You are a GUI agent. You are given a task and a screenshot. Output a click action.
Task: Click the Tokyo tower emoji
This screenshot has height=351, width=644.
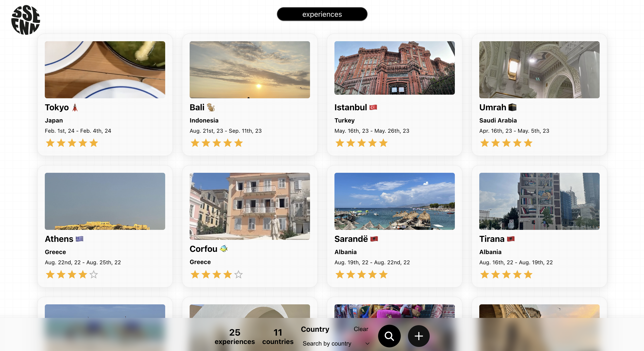[75, 108]
